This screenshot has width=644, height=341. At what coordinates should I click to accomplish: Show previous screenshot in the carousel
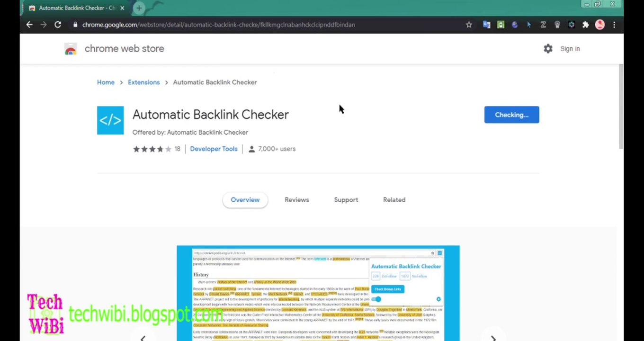point(143,338)
